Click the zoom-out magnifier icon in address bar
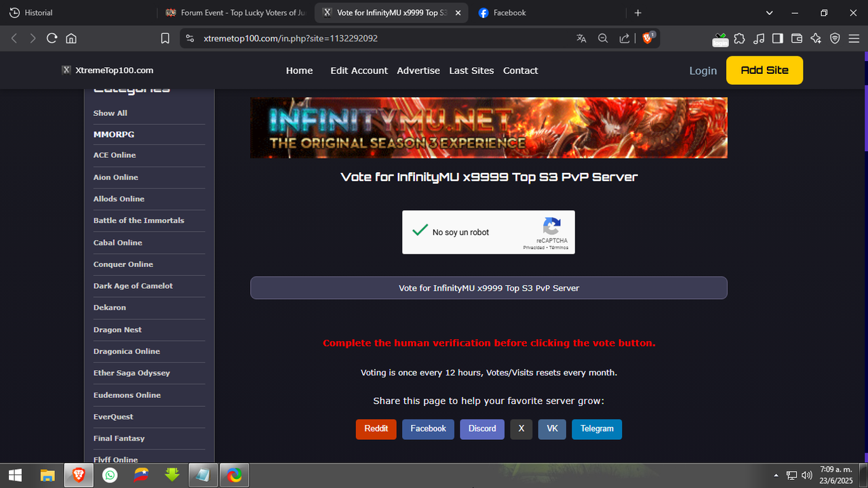Viewport: 868px width, 488px height. (603, 39)
